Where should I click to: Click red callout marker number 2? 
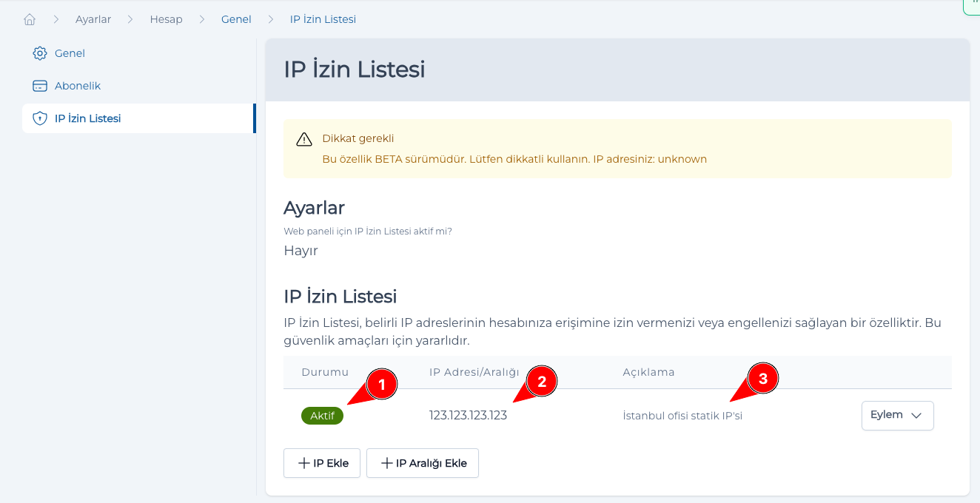541,381
